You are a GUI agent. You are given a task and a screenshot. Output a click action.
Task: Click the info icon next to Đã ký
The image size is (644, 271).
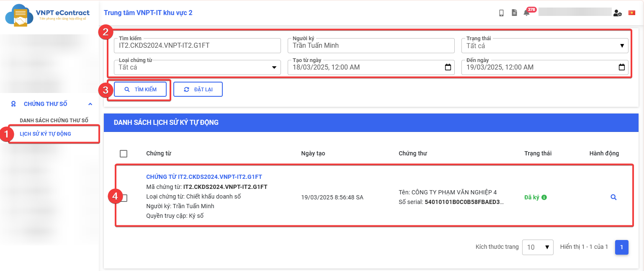click(x=544, y=197)
